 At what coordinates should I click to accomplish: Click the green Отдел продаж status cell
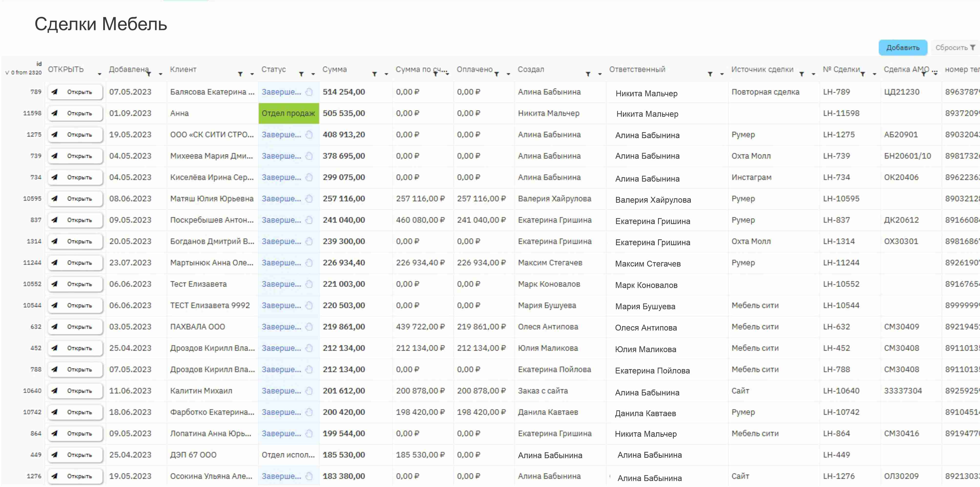[289, 113]
